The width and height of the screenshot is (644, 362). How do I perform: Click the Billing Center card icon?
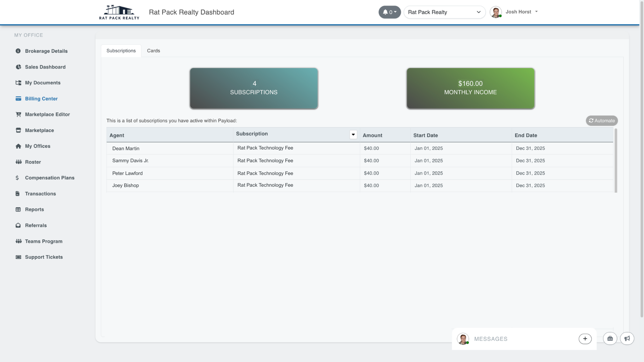pos(18,99)
